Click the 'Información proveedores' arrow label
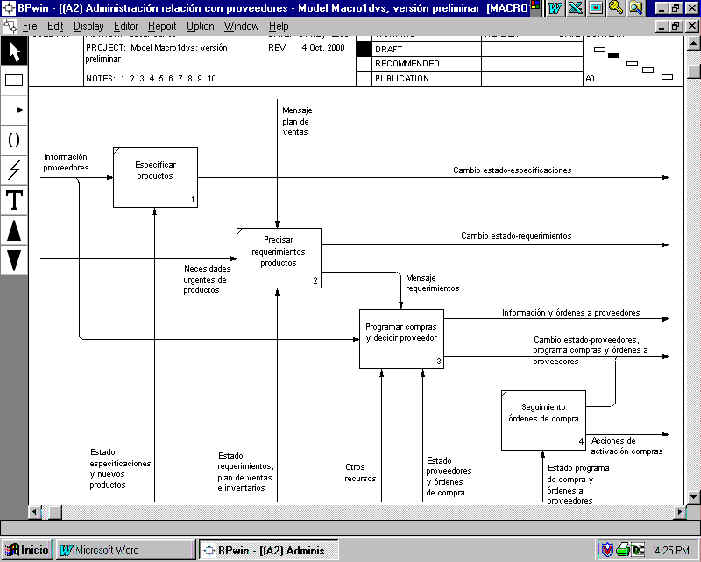Viewport: 701px width, 562px height. 66,162
